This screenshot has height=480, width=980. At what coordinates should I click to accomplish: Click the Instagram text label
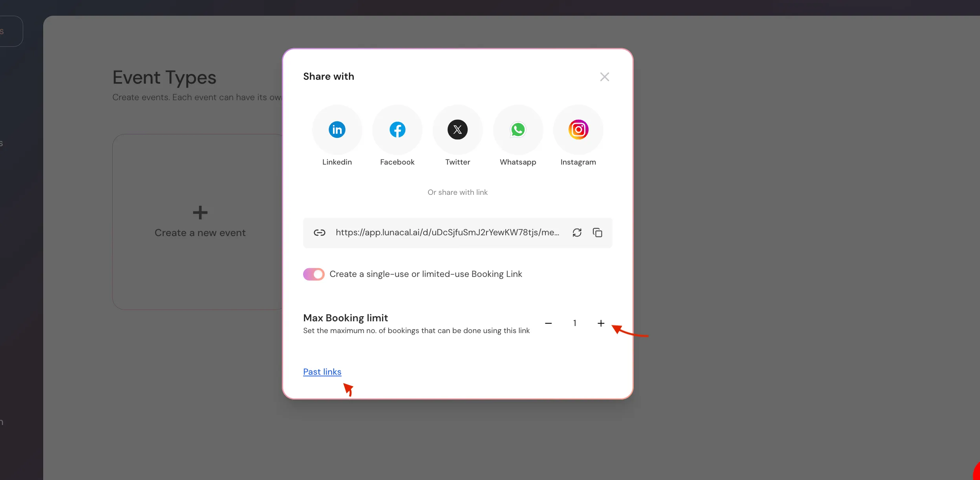coord(578,162)
